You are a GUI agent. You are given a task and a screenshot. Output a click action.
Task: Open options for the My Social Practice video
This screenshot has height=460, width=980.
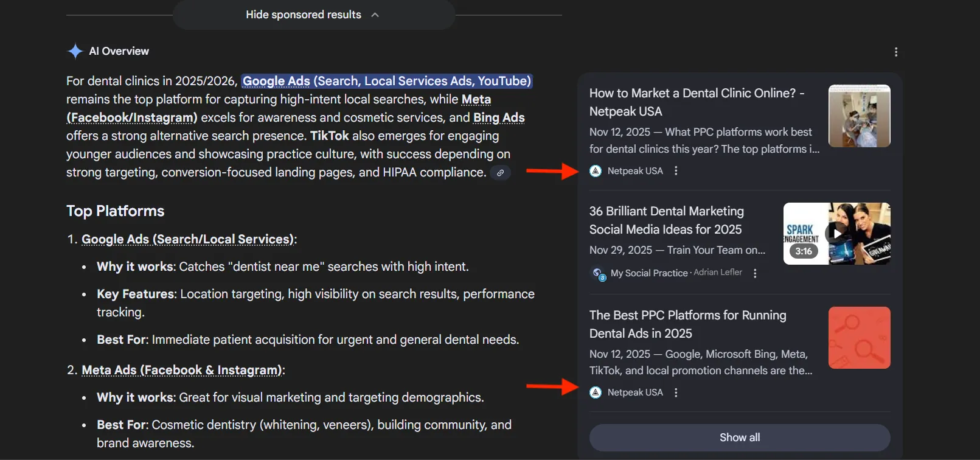point(755,273)
